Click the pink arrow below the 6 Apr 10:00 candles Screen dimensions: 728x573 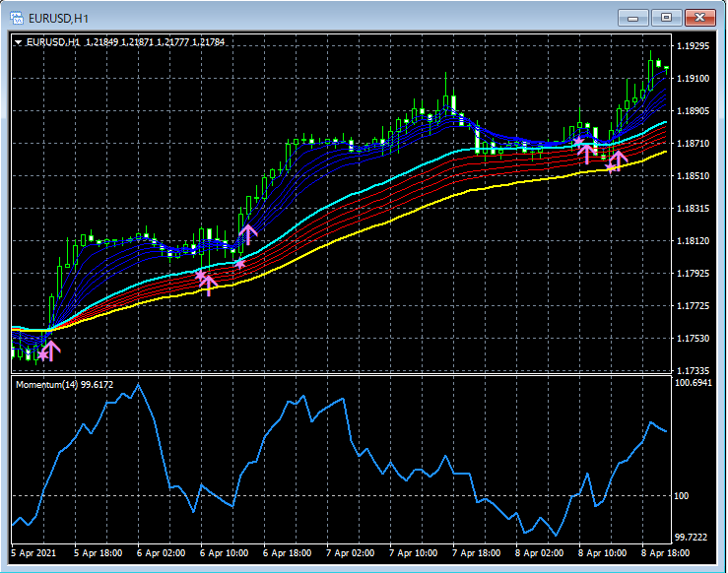[207, 286]
